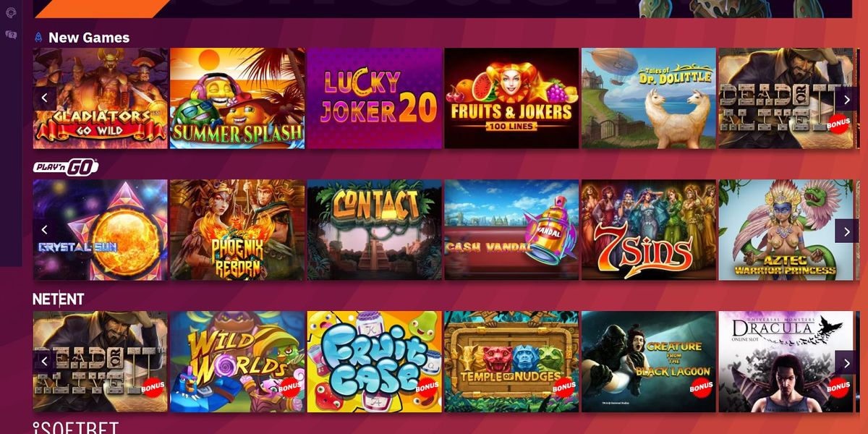Open the FAQ chat-bubble icon in sidebar
Viewport: 868px width, 434px height.
(11, 34)
